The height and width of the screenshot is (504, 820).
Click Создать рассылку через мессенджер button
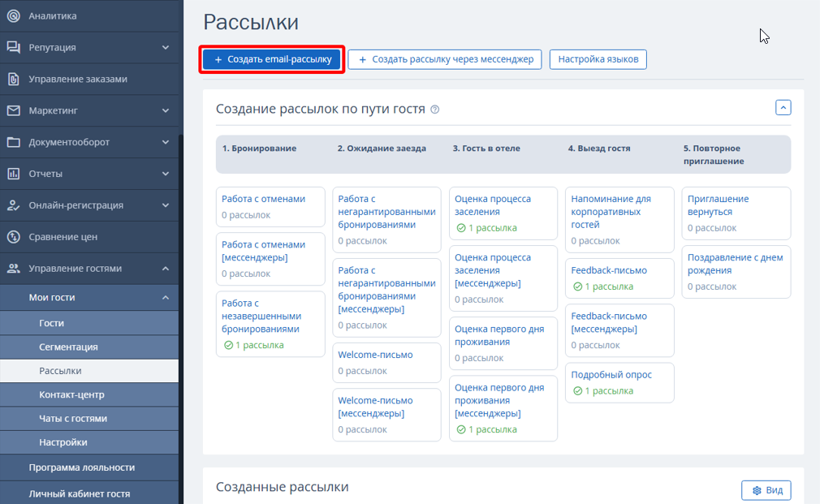pos(445,59)
